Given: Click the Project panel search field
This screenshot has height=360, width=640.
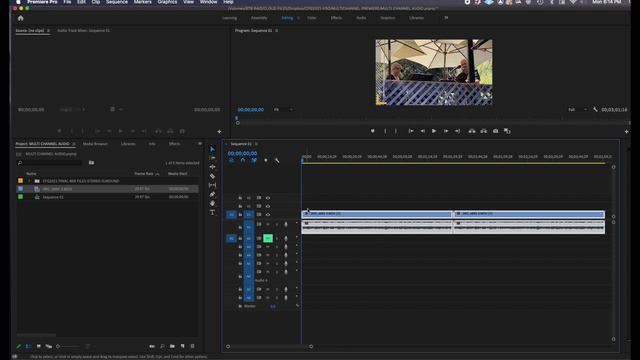Looking at the screenshot, I should pos(50,163).
